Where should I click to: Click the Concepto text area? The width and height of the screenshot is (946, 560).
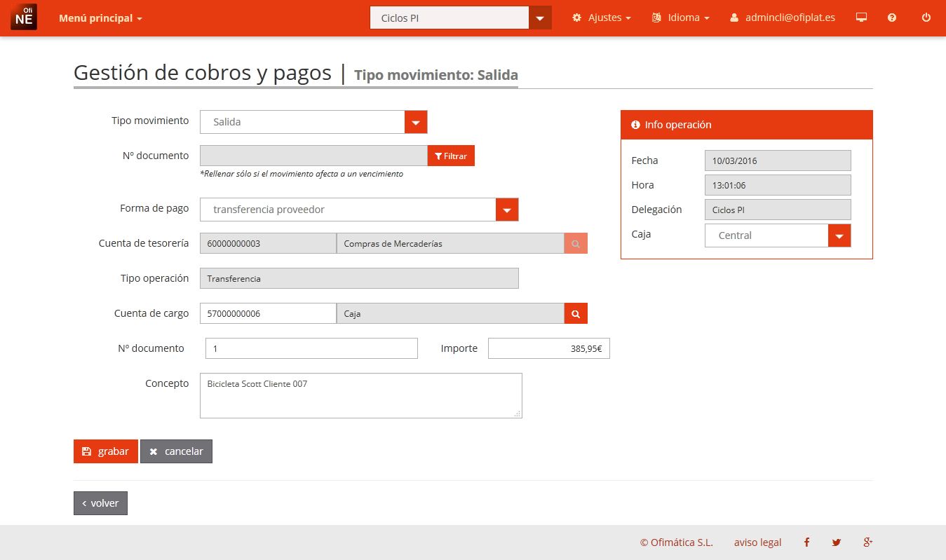pyautogui.click(x=361, y=395)
